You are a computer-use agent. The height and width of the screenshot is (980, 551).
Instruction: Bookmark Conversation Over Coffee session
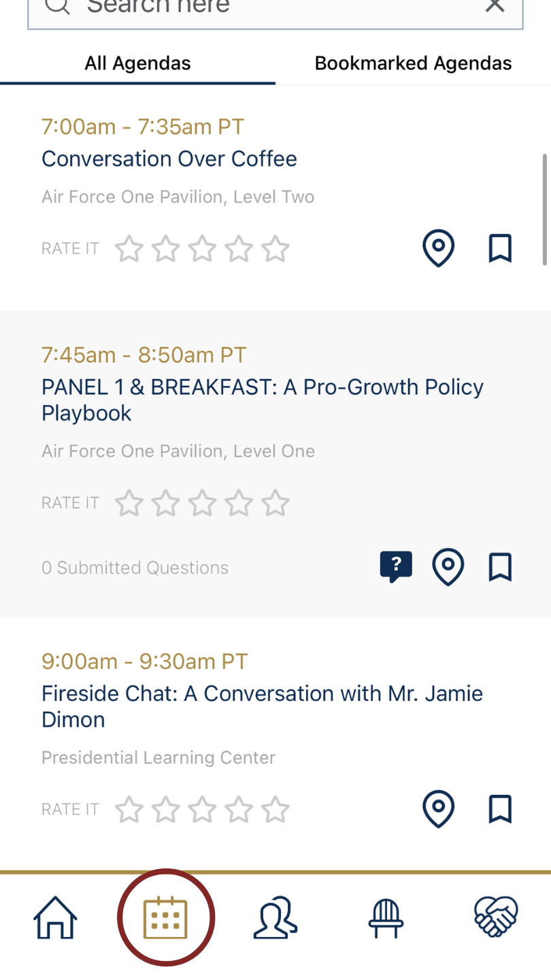click(x=500, y=248)
